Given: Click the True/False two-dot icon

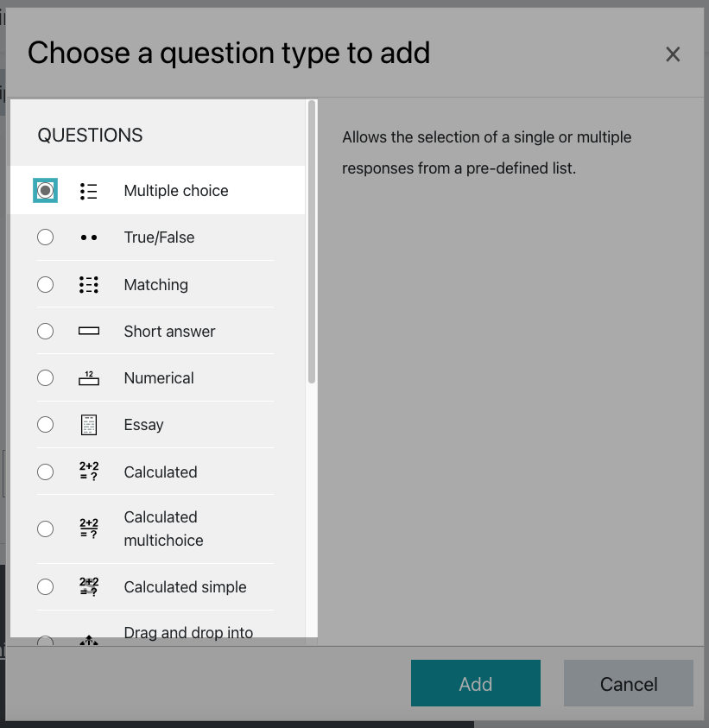Looking at the screenshot, I should click(89, 237).
